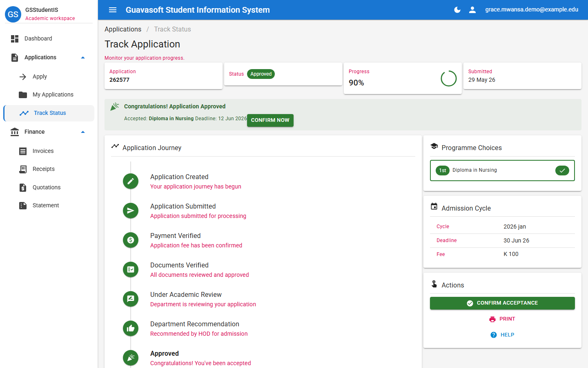Viewport: 588px width, 368px height.
Task: Click the fee value K 100
Action: click(x=511, y=254)
